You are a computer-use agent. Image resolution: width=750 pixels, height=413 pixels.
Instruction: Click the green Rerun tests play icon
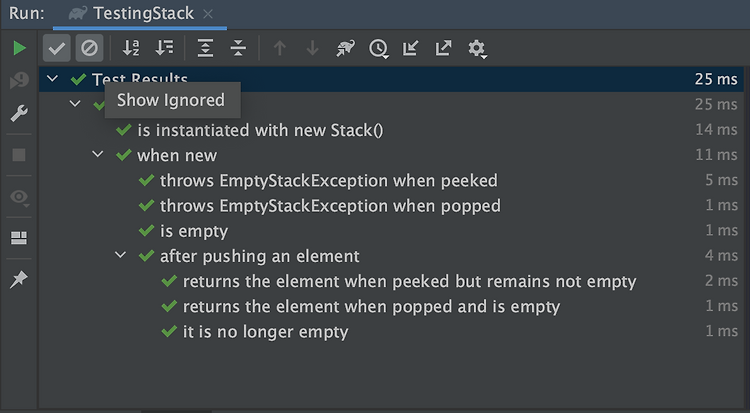[x=19, y=48]
